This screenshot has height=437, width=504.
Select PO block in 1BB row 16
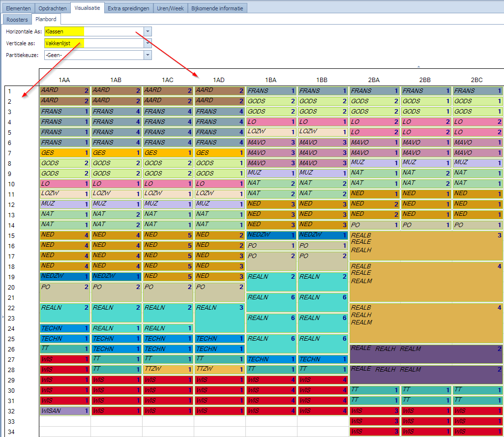click(x=323, y=245)
